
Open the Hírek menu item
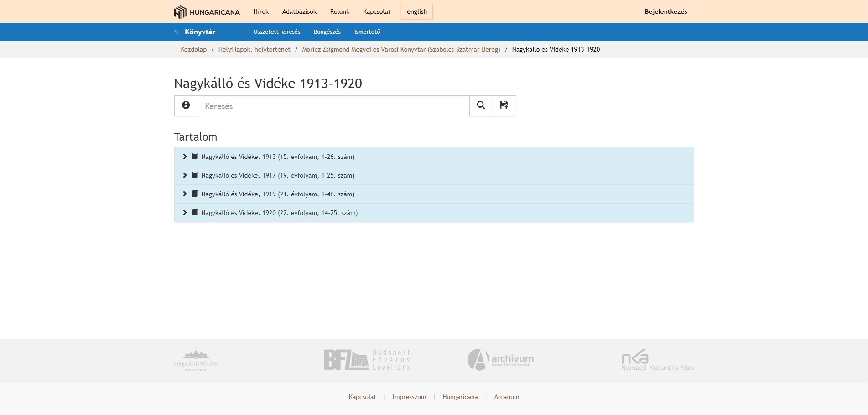(261, 12)
